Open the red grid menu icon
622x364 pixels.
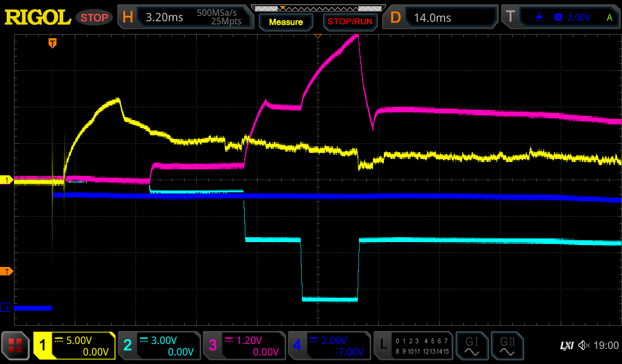click(x=16, y=346)
